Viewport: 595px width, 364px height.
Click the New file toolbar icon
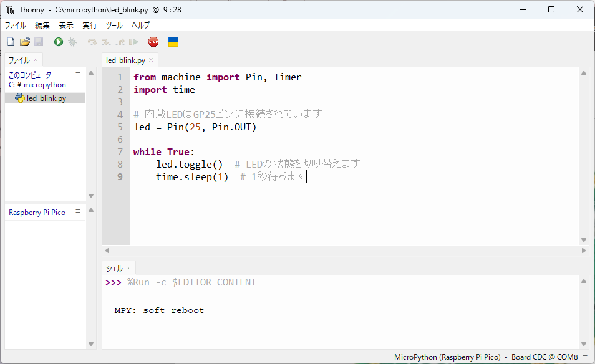(11, 42)
